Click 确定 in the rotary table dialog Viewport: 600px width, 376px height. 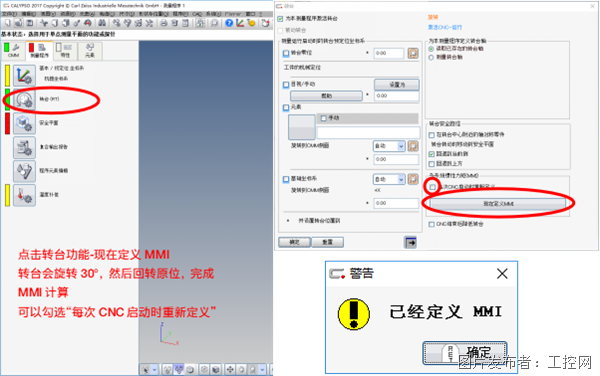pos(294,242)
